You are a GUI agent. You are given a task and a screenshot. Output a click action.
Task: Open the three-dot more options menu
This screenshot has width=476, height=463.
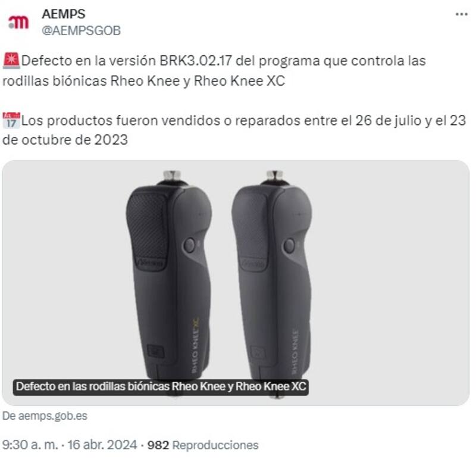click(x=462, y=14)
